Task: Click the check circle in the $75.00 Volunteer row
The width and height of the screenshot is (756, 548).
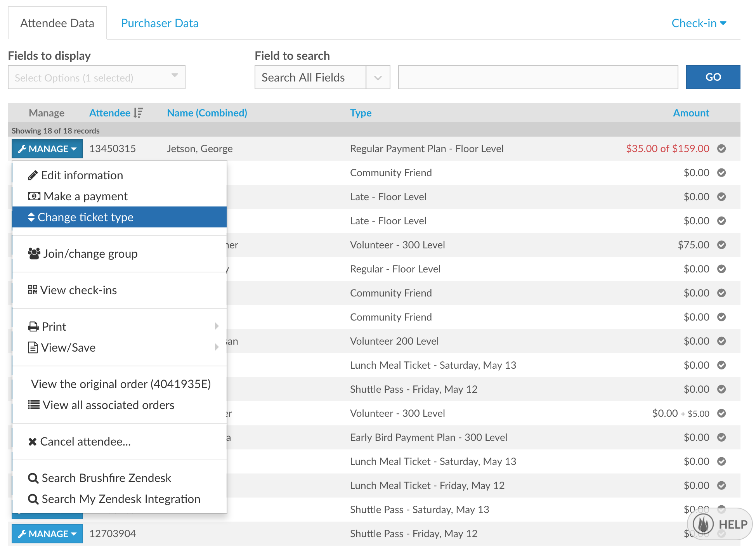Action: tap(721, 245)
